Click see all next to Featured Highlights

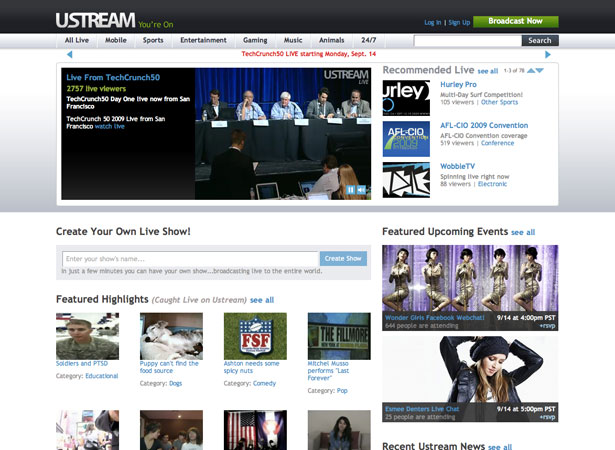pyautogui.click(x=262, y=300)
